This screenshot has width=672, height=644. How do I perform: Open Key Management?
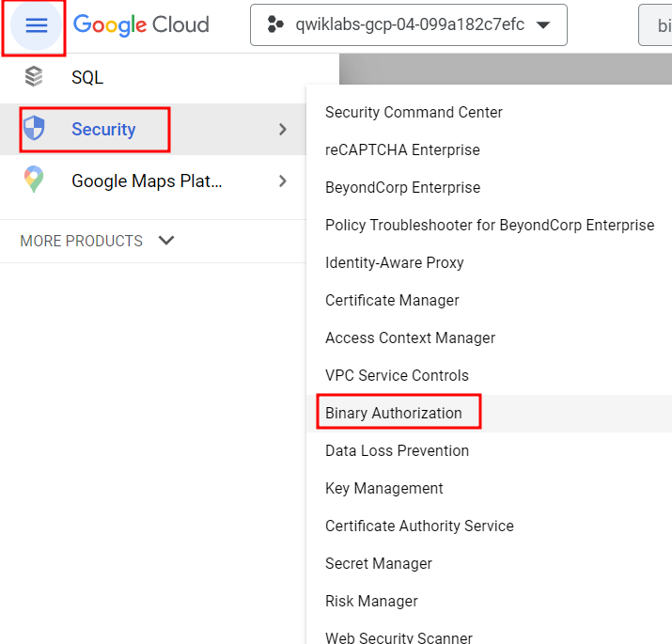coord(384,488)
